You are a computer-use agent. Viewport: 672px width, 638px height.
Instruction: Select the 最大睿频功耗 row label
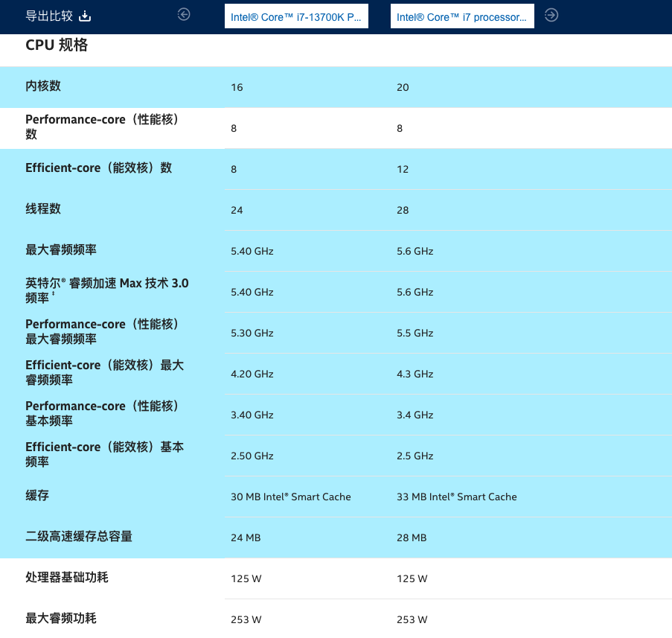point(61,619)
